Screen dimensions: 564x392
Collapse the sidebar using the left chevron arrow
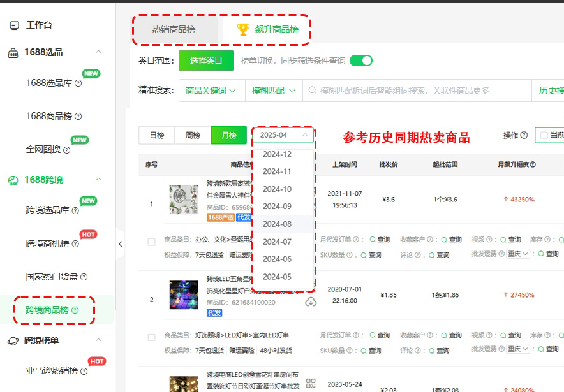121,243
